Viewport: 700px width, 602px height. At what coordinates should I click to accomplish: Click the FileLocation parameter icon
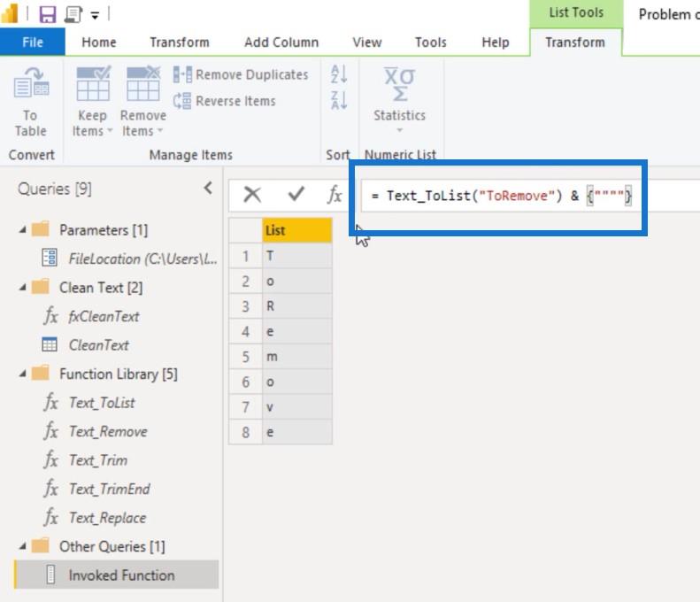click(x=49, y=258)
